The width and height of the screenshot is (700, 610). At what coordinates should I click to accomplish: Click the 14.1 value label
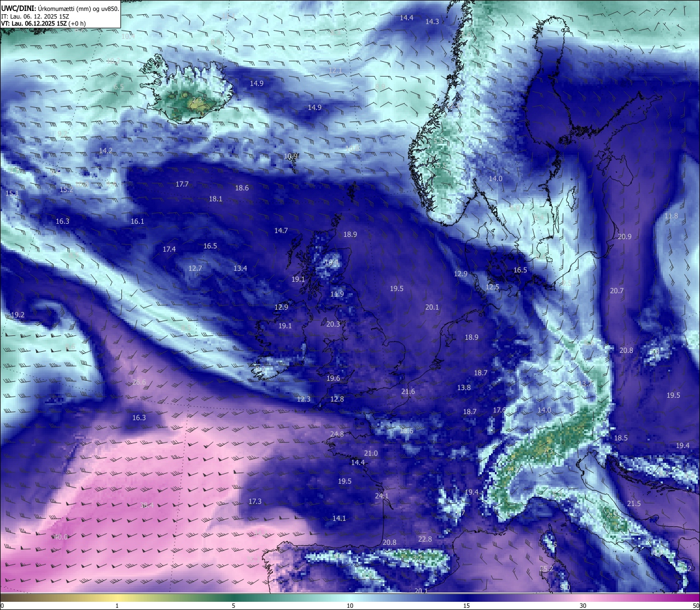coord(339,518)
